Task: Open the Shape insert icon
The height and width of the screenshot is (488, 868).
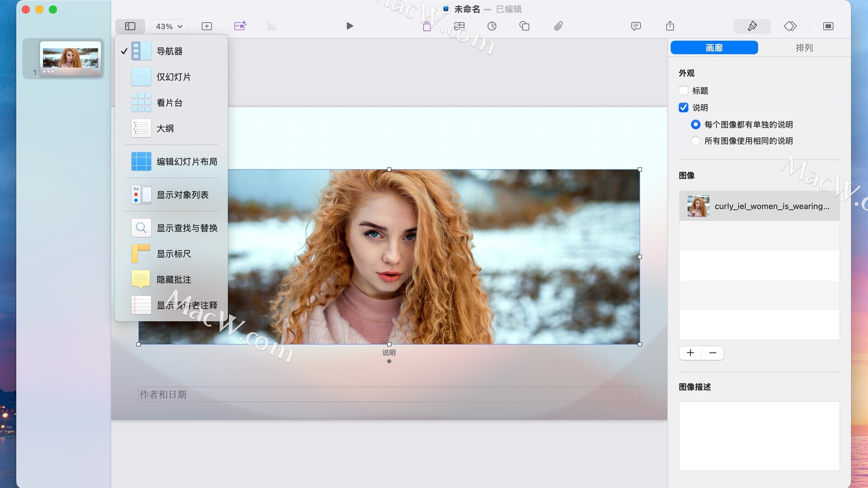Action: click(524, 26)
